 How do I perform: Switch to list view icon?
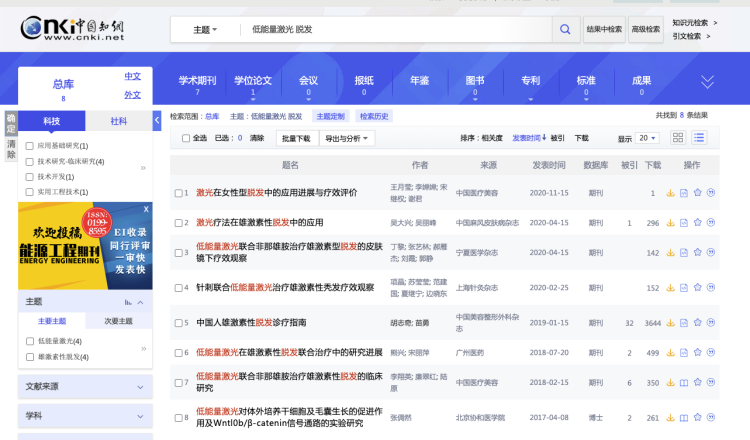[x=699, y=138]
